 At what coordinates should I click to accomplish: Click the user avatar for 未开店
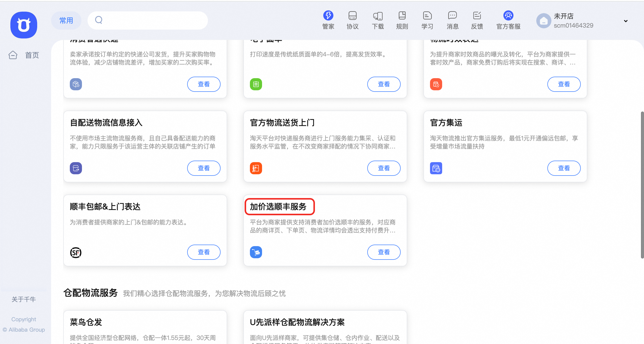click(x=544, y=21)
